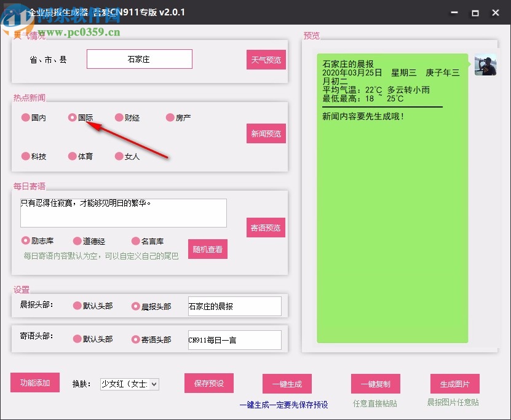511x420 pixels.
Task: Click the avatar thumbnail in the preview panel
Action: 485,65
